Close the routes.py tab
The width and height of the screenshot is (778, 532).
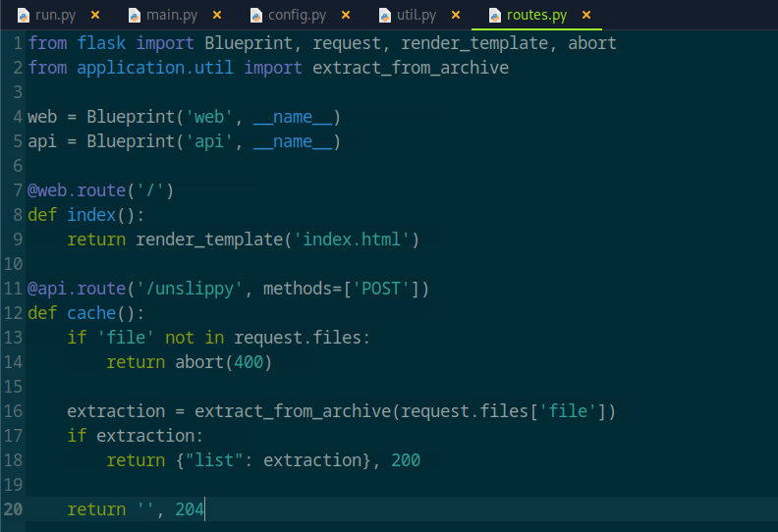point(586,16)
